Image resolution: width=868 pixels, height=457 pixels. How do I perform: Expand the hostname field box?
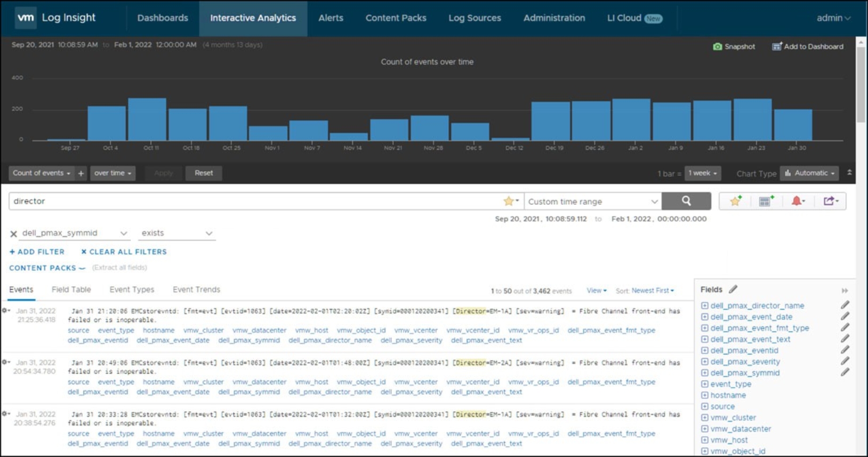[x=705, y=395]
